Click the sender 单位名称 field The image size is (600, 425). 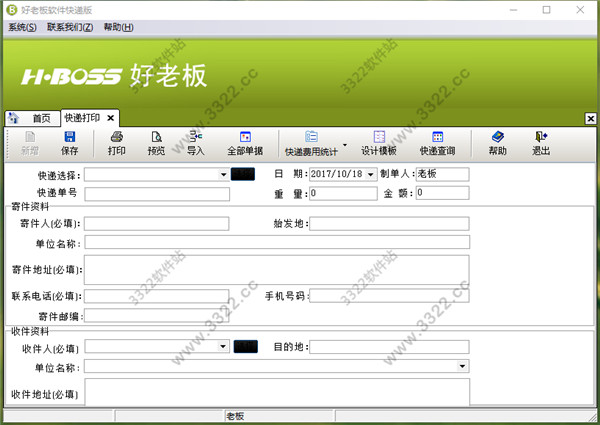click(277, 242)
